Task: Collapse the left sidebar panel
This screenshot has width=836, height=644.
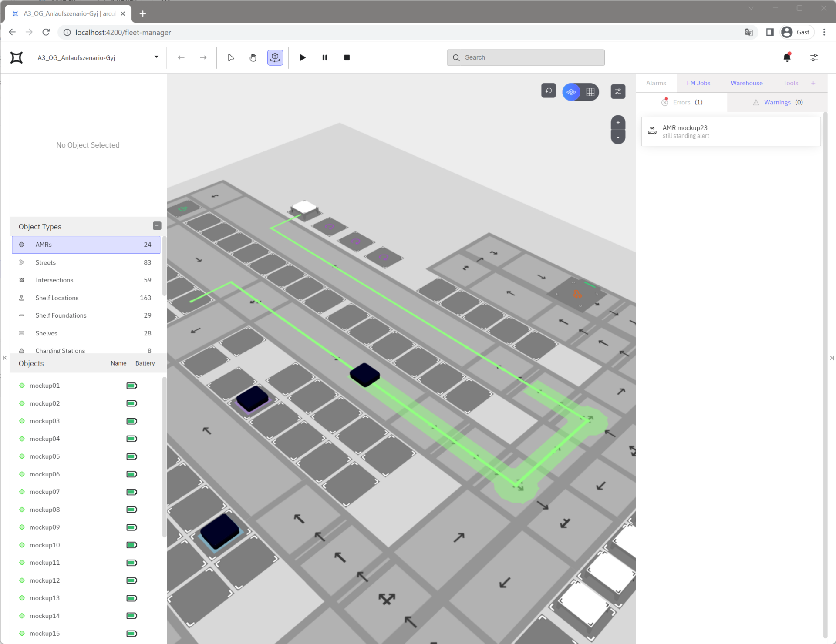Action: pos(5,358)
